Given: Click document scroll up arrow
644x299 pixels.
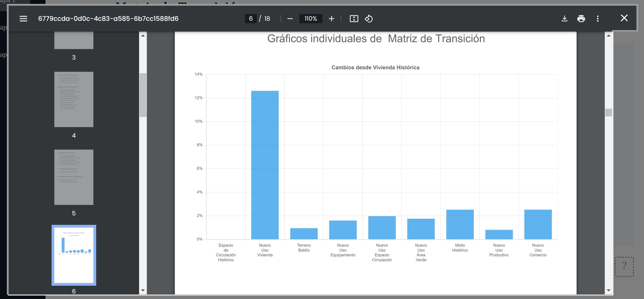Looking at the screenshot, I should tap(608, 36).
